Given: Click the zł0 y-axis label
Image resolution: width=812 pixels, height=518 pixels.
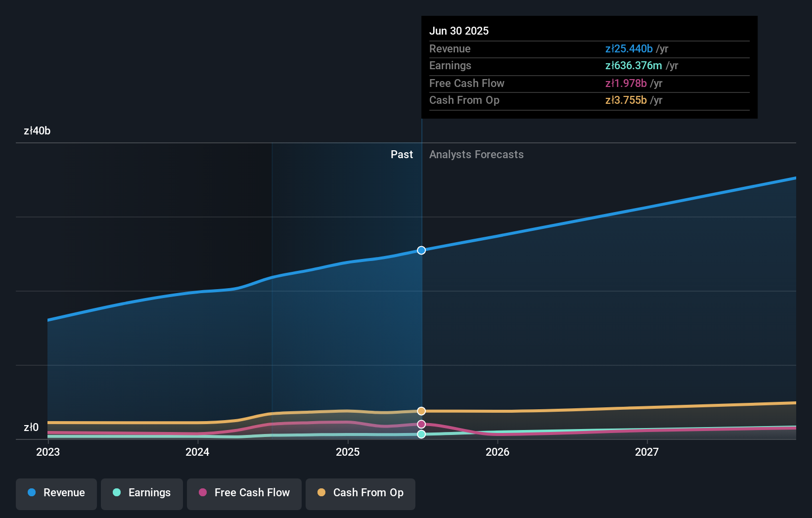Looking at the screenshot, I should pyautogui.click(x=31, y=427).
